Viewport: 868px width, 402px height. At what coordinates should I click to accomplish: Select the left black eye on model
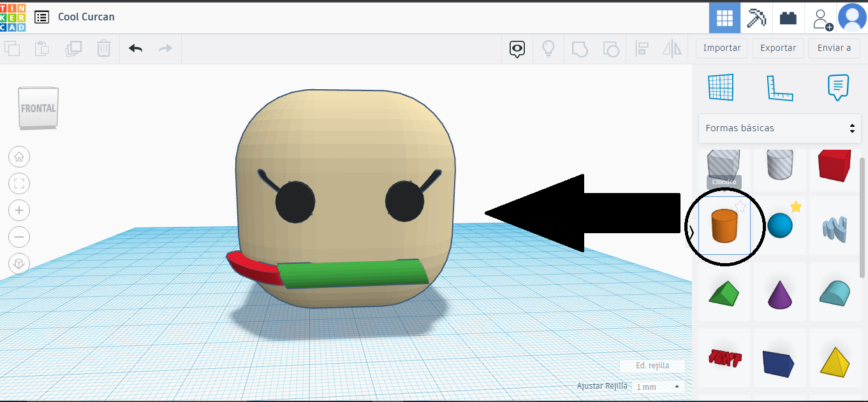[x=295, y=202]
